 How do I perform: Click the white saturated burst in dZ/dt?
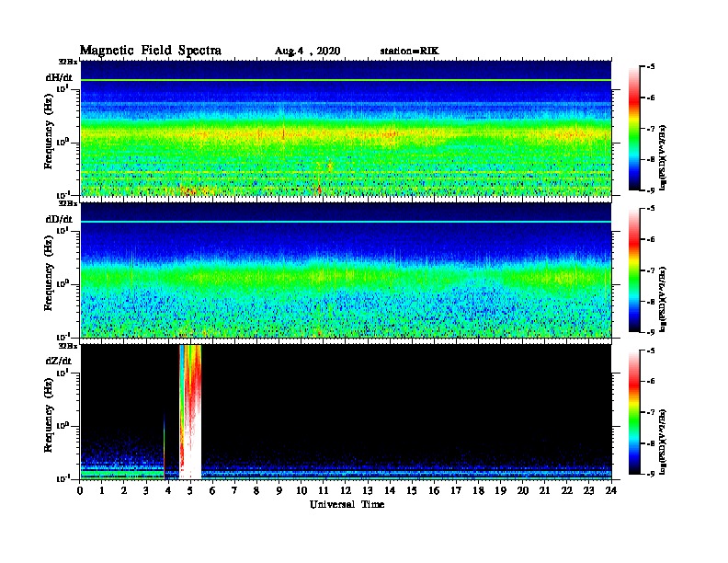191,442
